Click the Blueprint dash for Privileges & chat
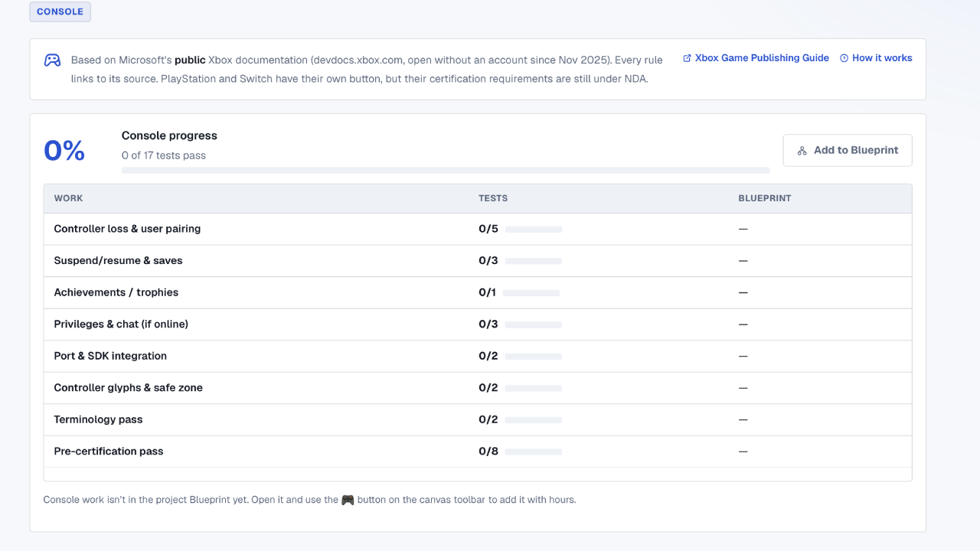This screenshot has height=551, width=980. tap(743, 324)
